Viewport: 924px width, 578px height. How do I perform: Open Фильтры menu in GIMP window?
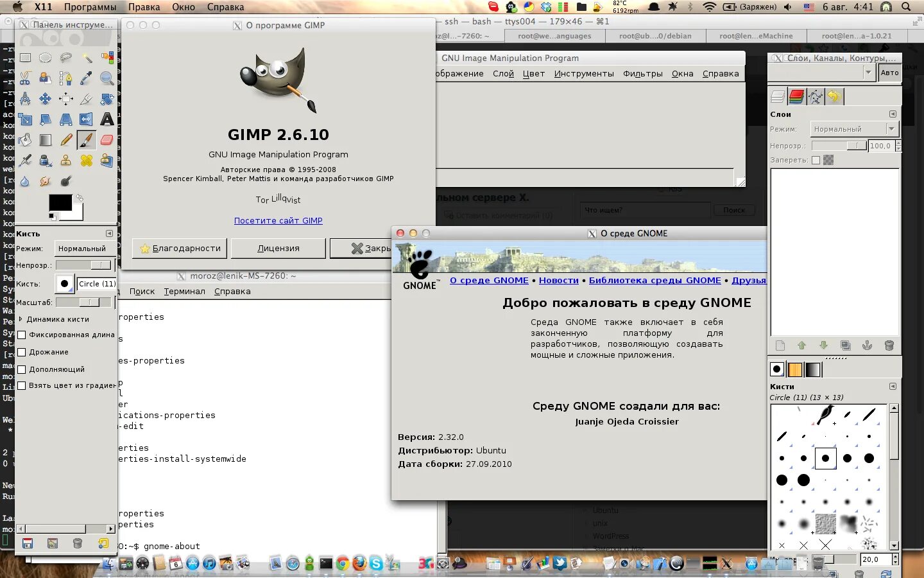[x=643, y=73]
